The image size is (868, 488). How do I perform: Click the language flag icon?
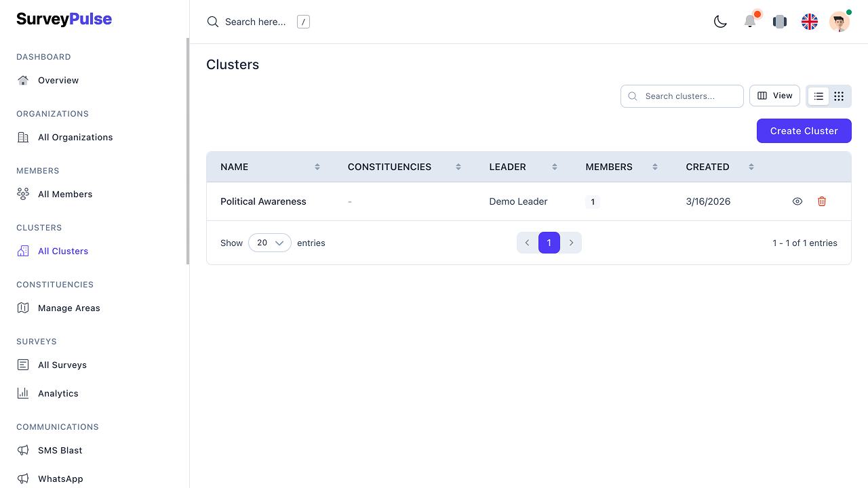[x=810, y=22]
